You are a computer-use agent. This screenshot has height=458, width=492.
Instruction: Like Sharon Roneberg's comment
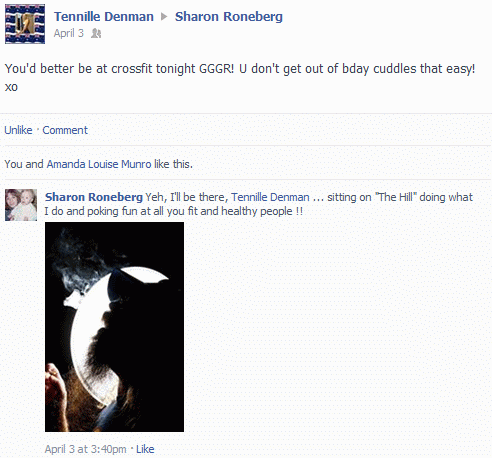(145, 449)
